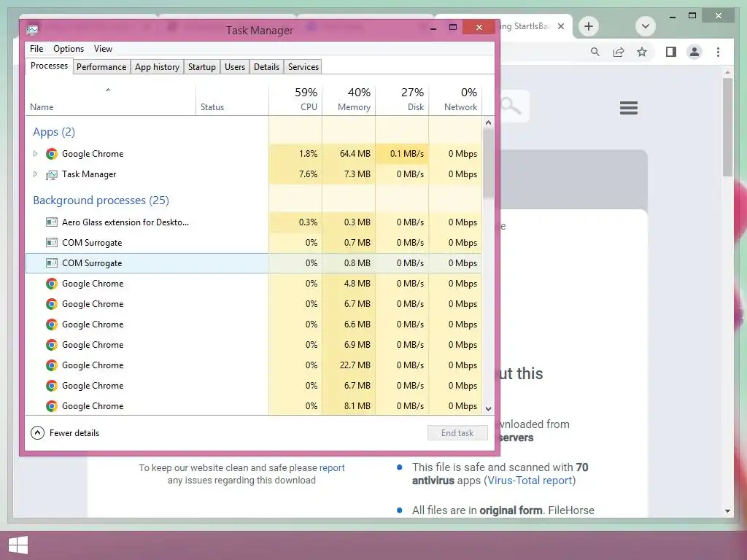Click the process list scrollbar thumb
This screenshot has width=747, height=560.
[x=488, y=163]
